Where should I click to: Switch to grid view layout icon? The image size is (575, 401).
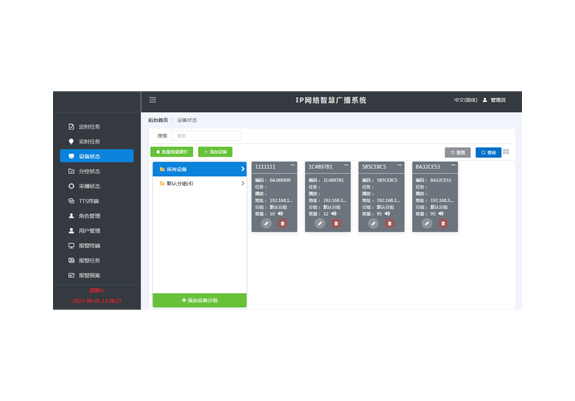click(506, 152)
